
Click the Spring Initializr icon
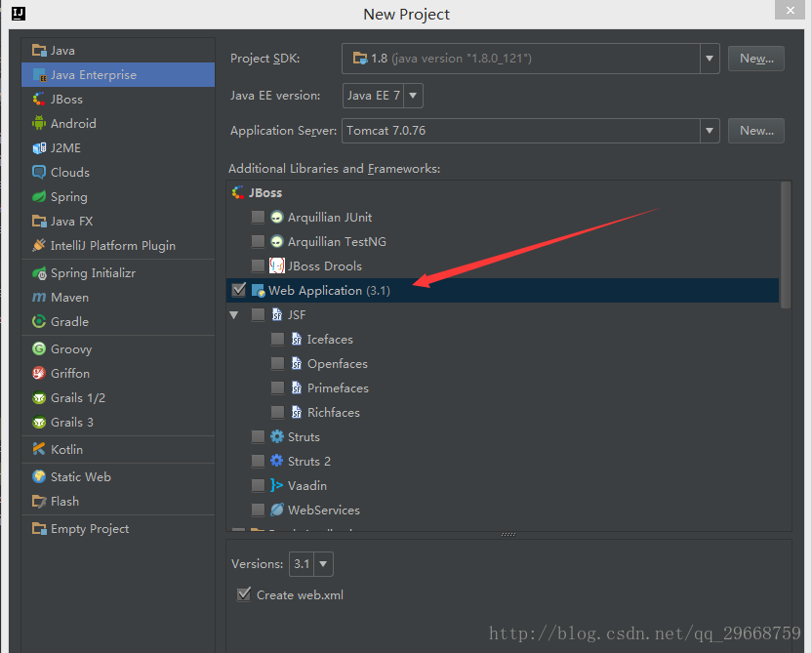(39, 273)
